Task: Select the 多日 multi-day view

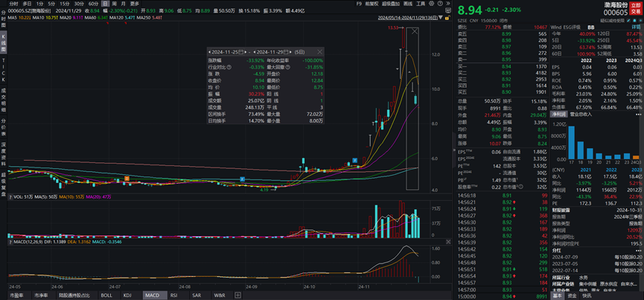Action: (27, 3)
